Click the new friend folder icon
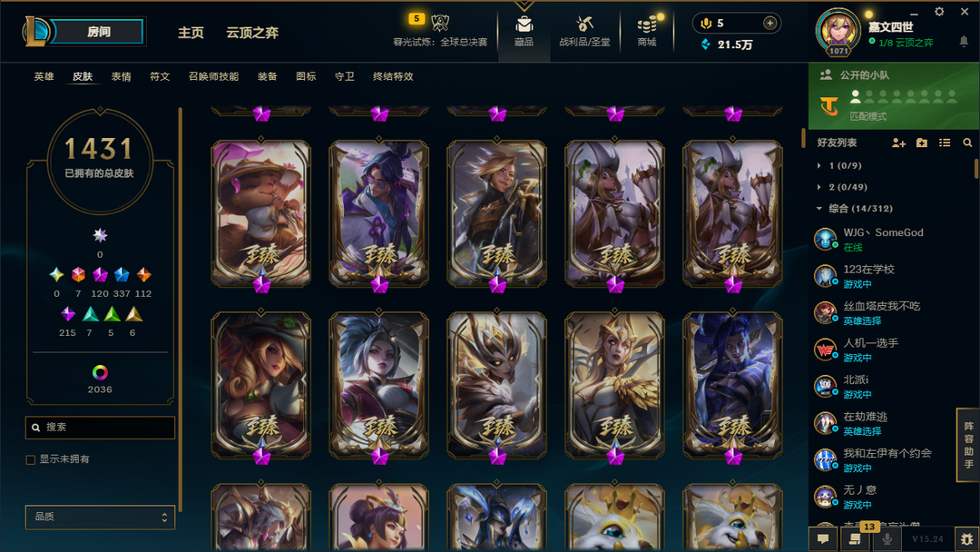The image size is (980, 552). [921, 143]
